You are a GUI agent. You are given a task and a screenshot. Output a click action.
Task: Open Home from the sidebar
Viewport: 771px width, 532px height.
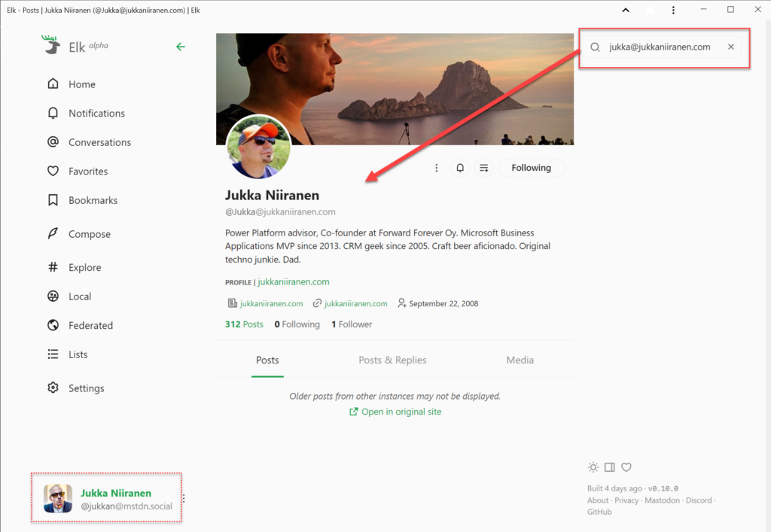[72, 84]
